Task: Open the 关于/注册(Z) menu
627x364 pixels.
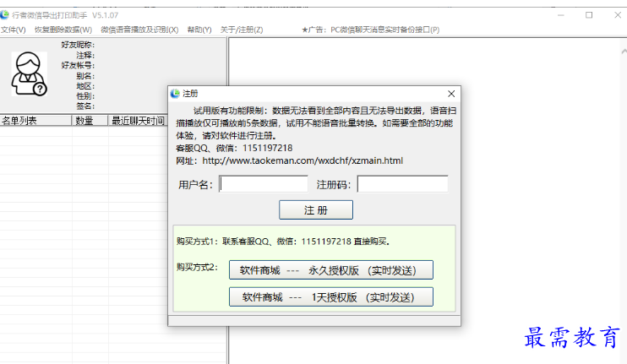Action: (242, 30)
